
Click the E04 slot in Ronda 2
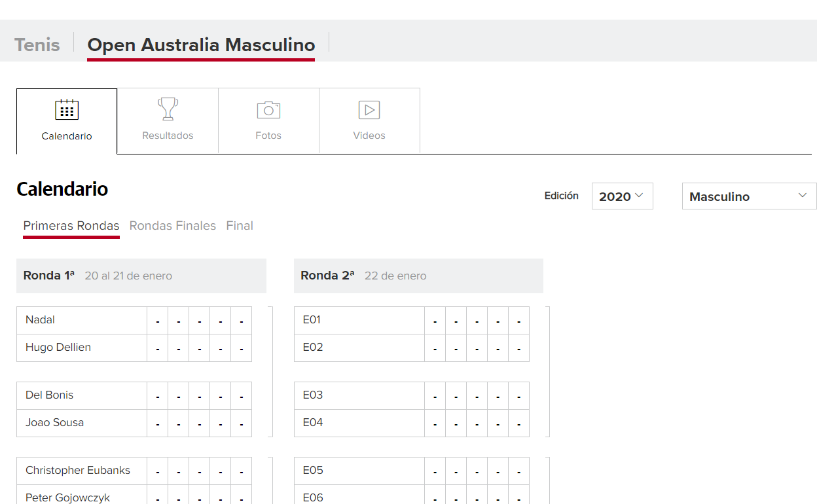313,423
